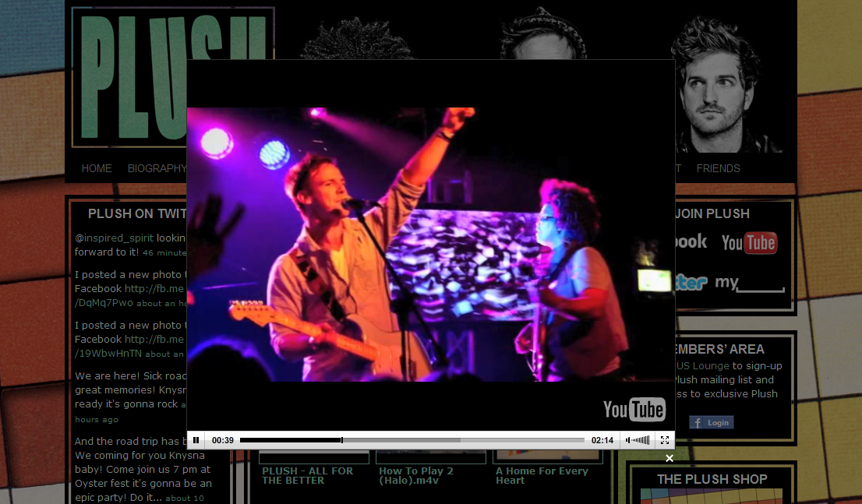Click the 'about 10' tweet timestamp
The height and width of the screenshot is (504, 862).
[185, 498]
